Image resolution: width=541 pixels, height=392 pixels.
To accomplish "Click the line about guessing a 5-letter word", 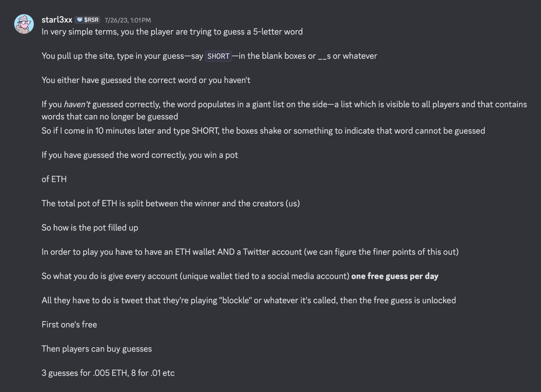I will (172, 32).
